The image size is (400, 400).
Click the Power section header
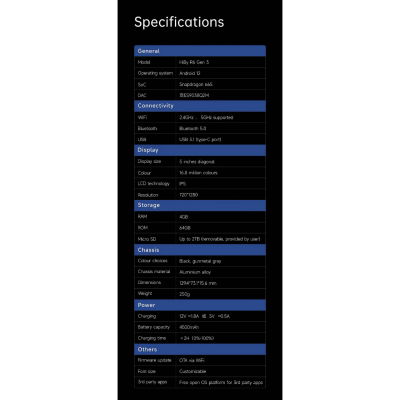point(200,305)
